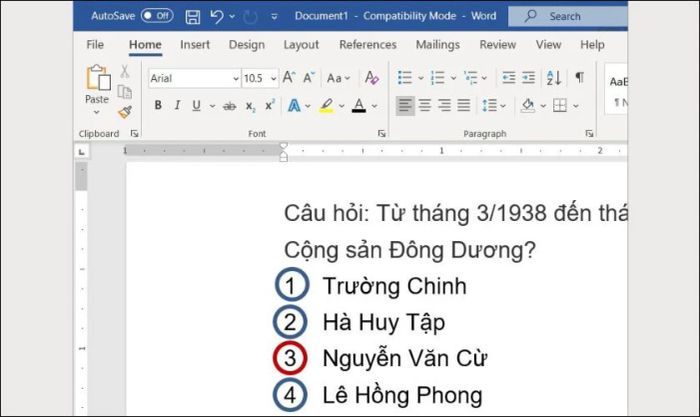The width and height of the screenshot is (700, 417).
Task: Select the Format Painter brush
Action: coord(125,112)
